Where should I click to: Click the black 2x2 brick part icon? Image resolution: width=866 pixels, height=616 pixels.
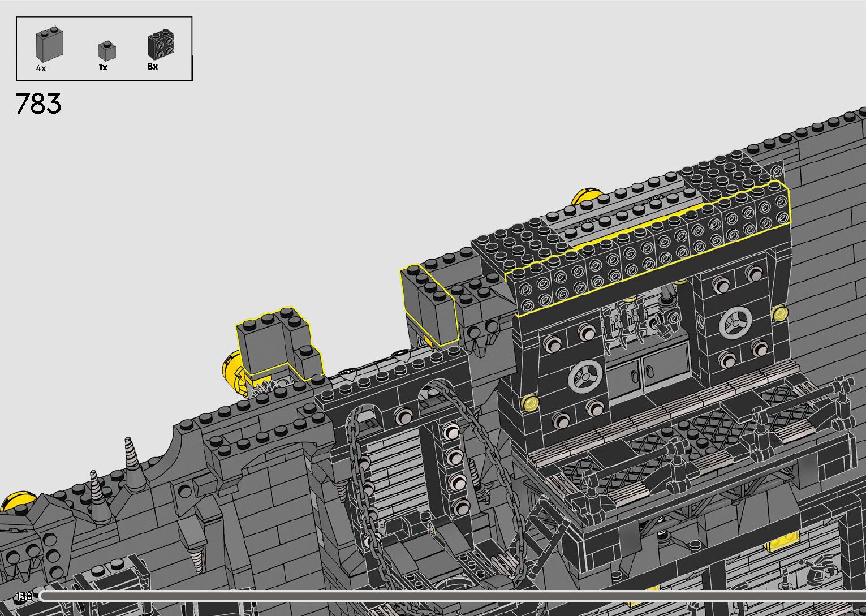(x=161, y=44)
